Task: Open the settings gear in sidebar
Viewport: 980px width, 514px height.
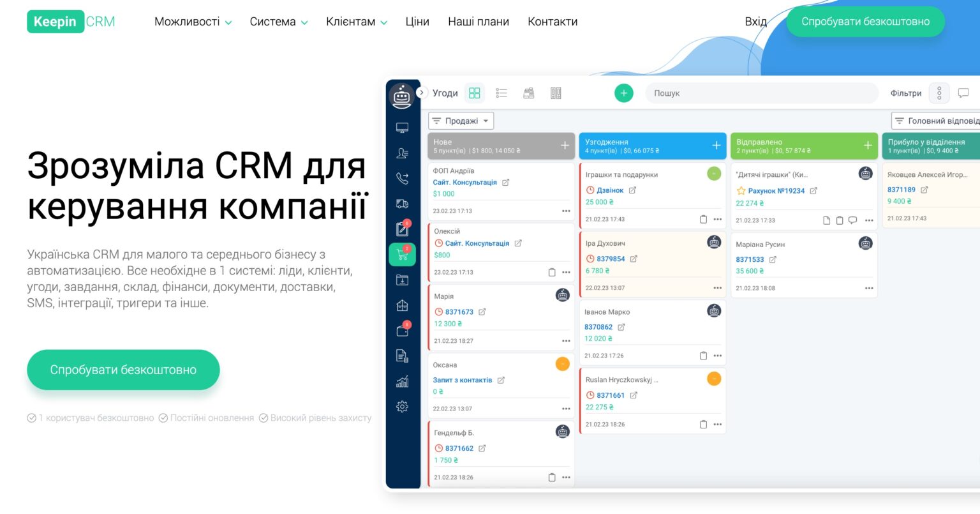Action: pos(402,406)
